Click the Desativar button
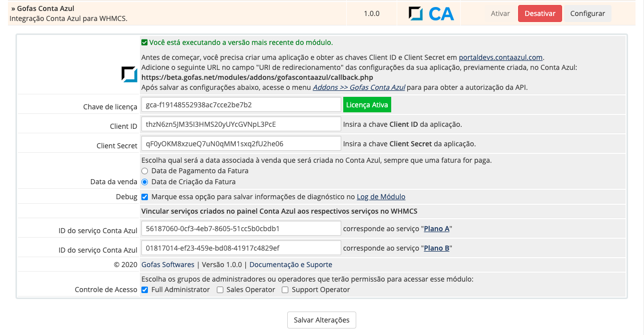This screenshot has height=335, width=644. [x=540, y=13]
